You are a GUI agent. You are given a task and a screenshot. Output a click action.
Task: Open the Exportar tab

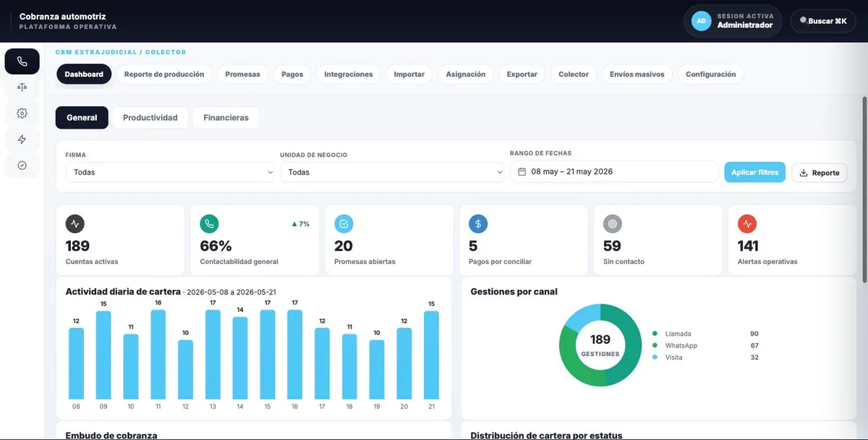[x=522, y=74]
